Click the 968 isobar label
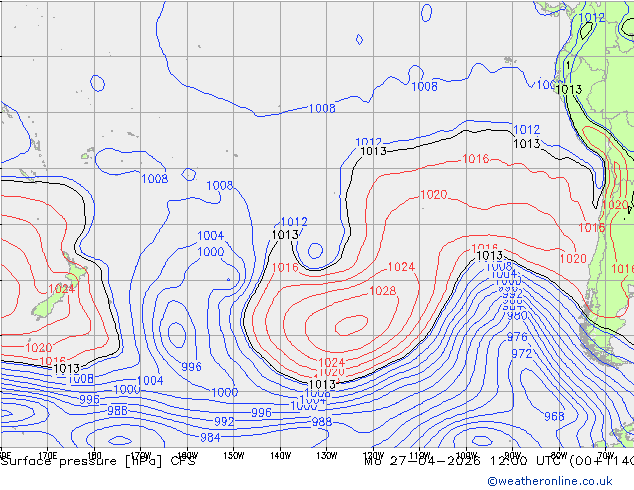The height and width of the screenshot is (490, 634). [554, 416]
